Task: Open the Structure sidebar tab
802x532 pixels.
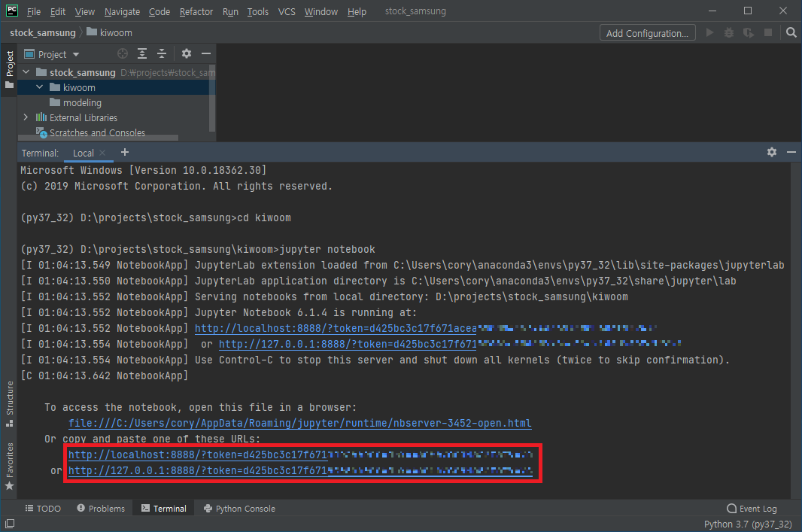Action: 9,404
